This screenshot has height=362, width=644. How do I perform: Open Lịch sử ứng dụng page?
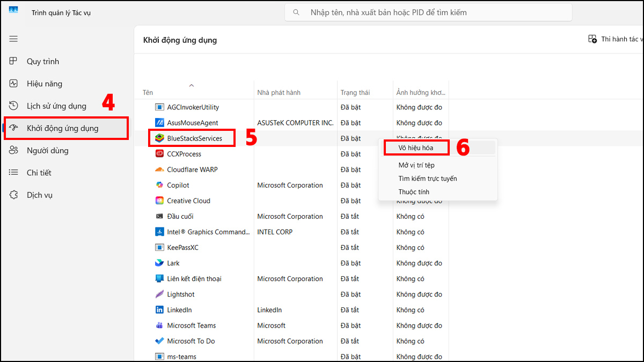[x=56, y=106]
